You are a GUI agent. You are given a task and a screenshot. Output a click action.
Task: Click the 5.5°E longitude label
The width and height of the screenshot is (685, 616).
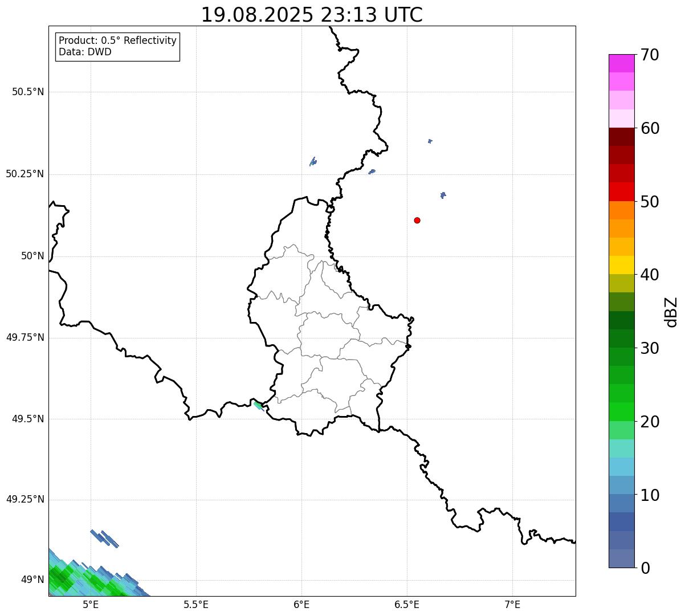pyautogui.click(x=196, y=605)
